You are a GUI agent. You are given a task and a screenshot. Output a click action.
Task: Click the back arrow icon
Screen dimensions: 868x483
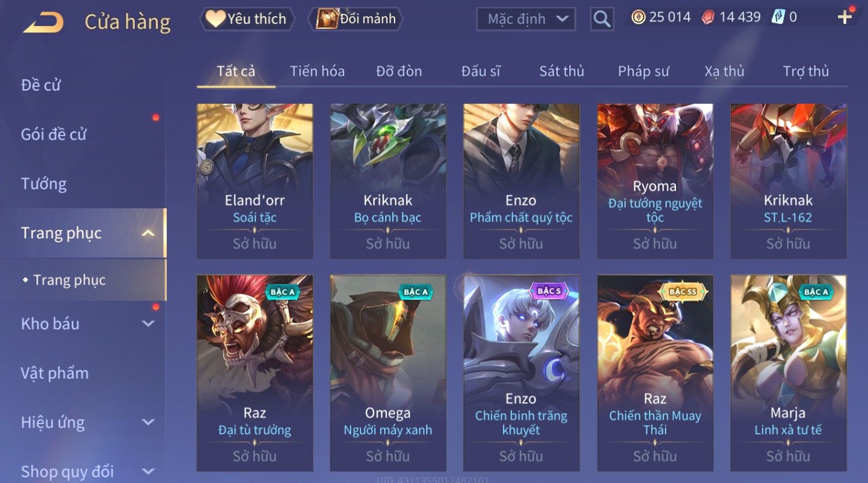43,22
